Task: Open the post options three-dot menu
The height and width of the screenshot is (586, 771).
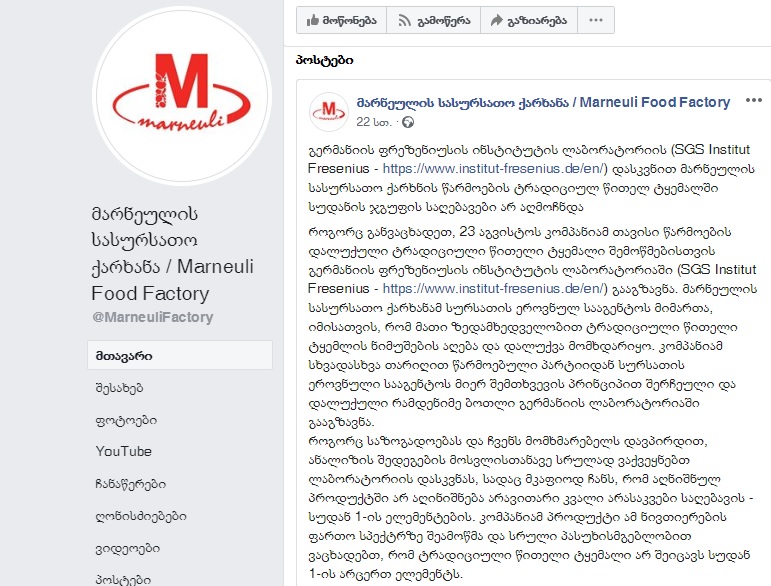Action: (x=753, y=101)
